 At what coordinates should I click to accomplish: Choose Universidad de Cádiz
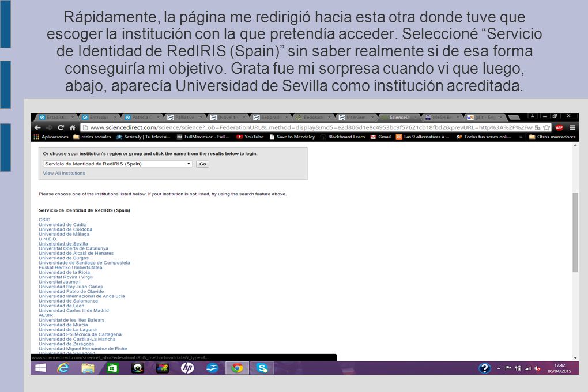click(x=62, y=225)
